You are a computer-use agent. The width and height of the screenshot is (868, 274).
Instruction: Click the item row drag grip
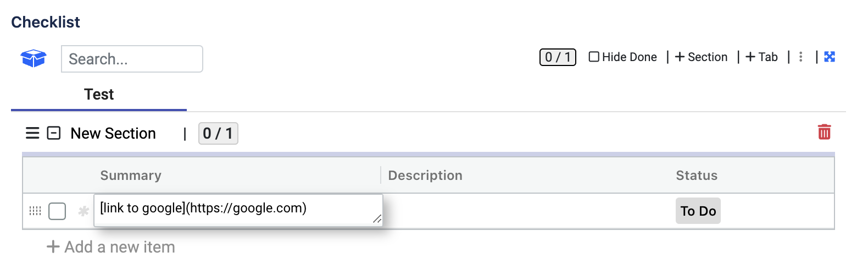35,211
